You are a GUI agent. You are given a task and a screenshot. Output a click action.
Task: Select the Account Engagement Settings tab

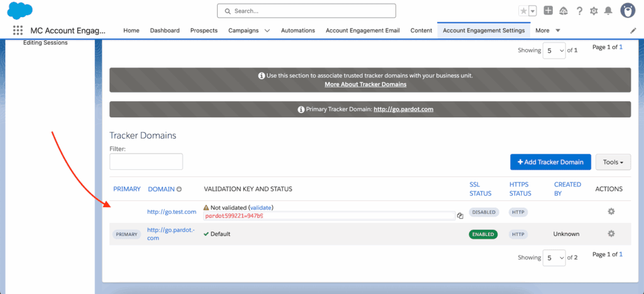pyautogui.click(x=484, y=30)
